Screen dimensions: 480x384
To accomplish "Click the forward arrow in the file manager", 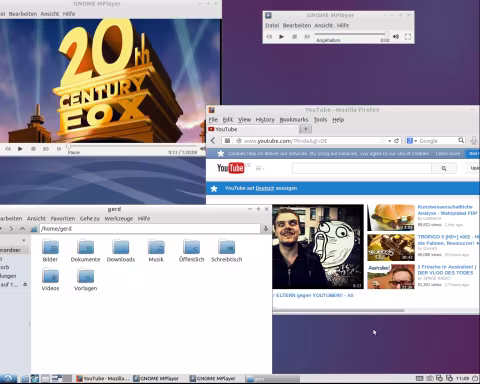I will pos(11,229).
